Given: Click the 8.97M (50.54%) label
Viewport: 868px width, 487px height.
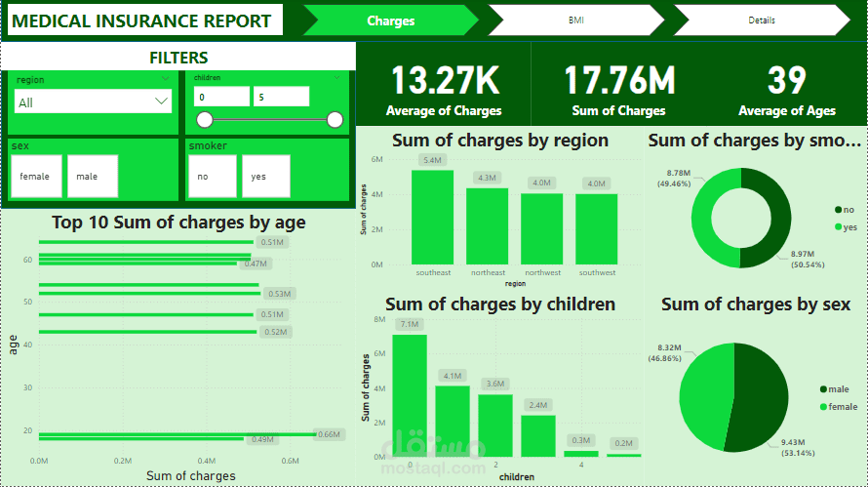Looking at the screenshot, I should 808,260.
